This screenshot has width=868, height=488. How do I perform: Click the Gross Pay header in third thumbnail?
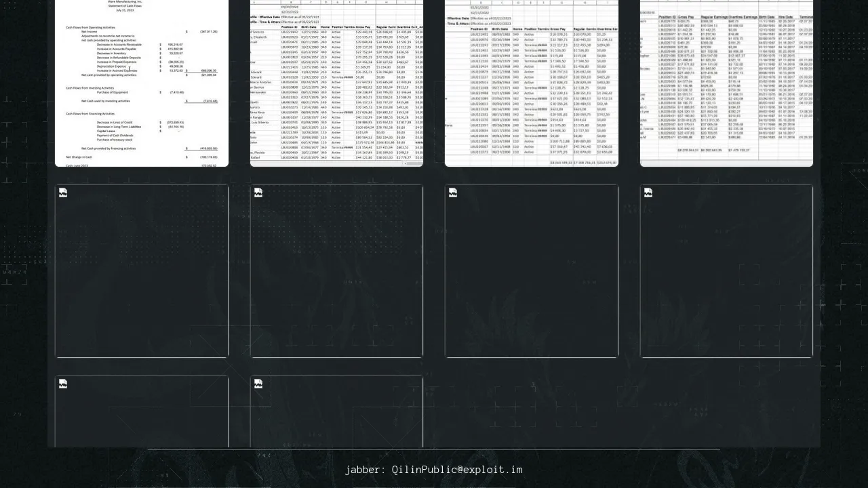click(559, 30)
